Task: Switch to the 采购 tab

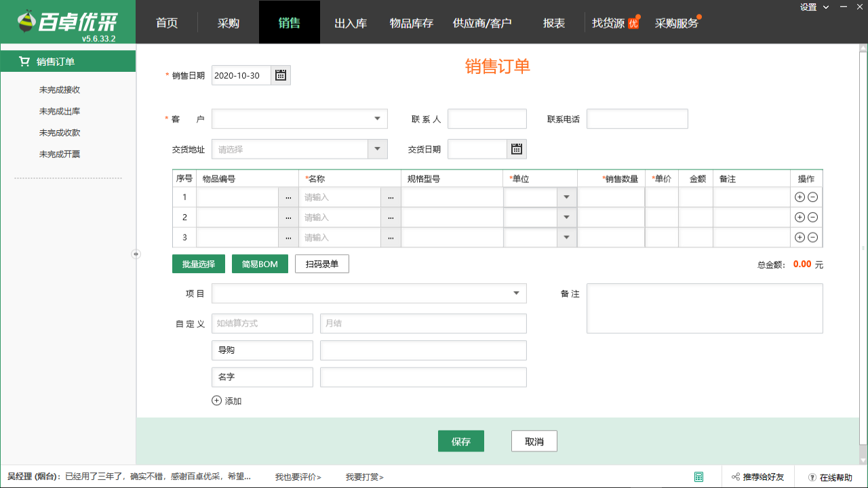Action: click(229, 22)
